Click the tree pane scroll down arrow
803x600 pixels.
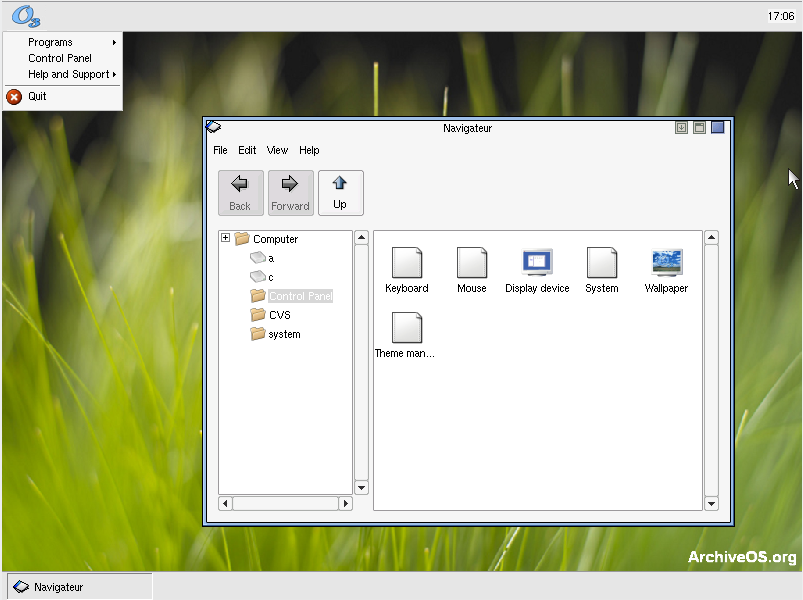pos(361,487)
